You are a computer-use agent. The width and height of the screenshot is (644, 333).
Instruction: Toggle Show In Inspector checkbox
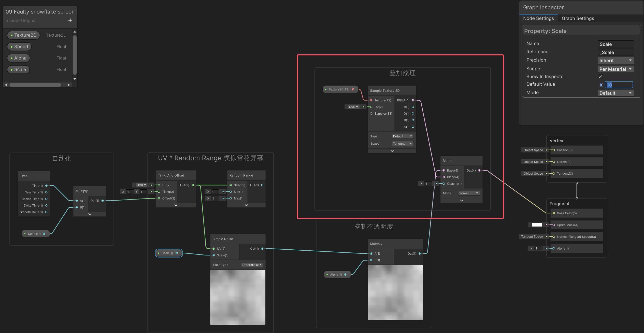coord(600,77)
